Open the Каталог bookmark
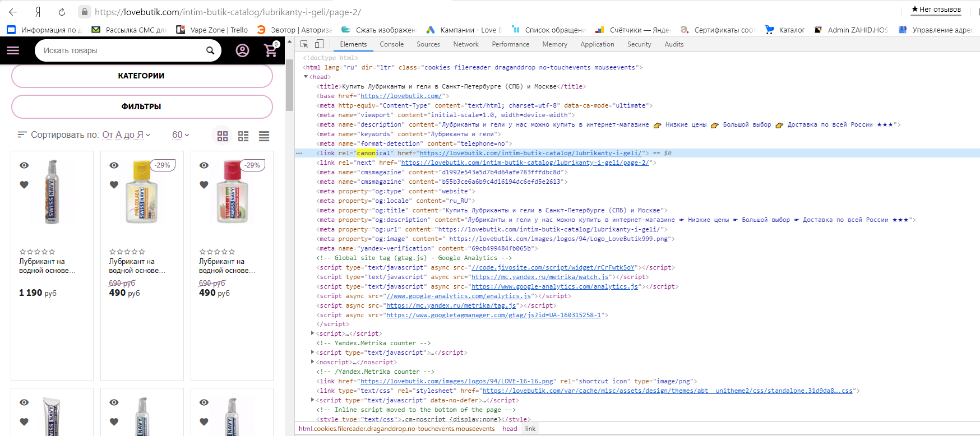The height and width of the screenshot is (436, 980). click(785, 30)
